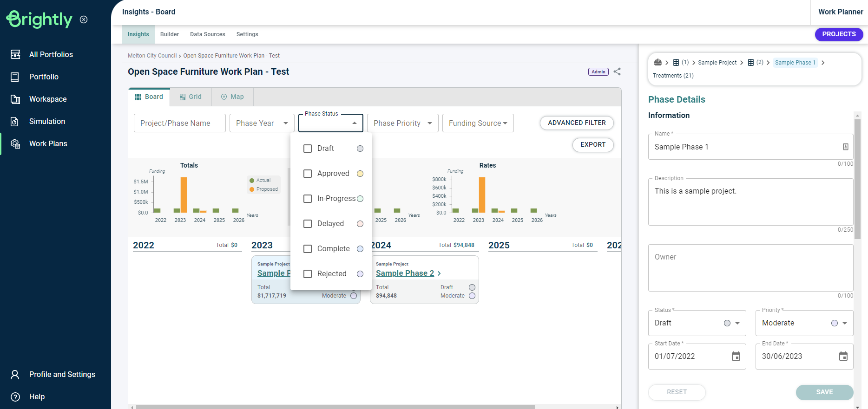Viewport: 868px width, 409px height.
Task: Check the Draft phase status option
Action: coord(308,149)
